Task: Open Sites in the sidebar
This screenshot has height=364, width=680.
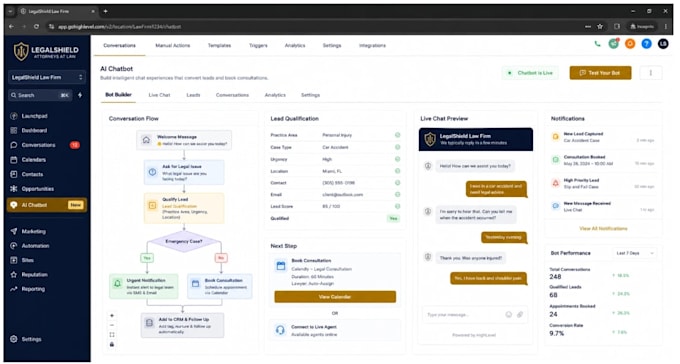Action: [x=23, y=260]
